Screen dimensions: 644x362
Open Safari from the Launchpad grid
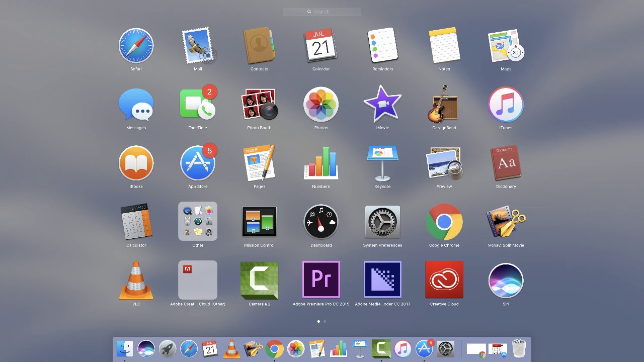[136, 46]
